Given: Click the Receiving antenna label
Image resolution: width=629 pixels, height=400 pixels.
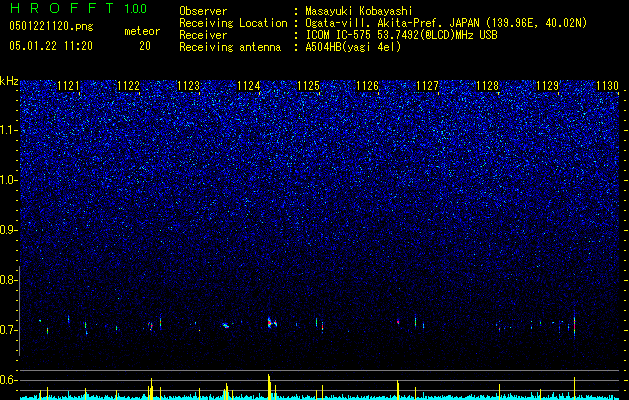Looking at the screenshot, I should 230,47.
